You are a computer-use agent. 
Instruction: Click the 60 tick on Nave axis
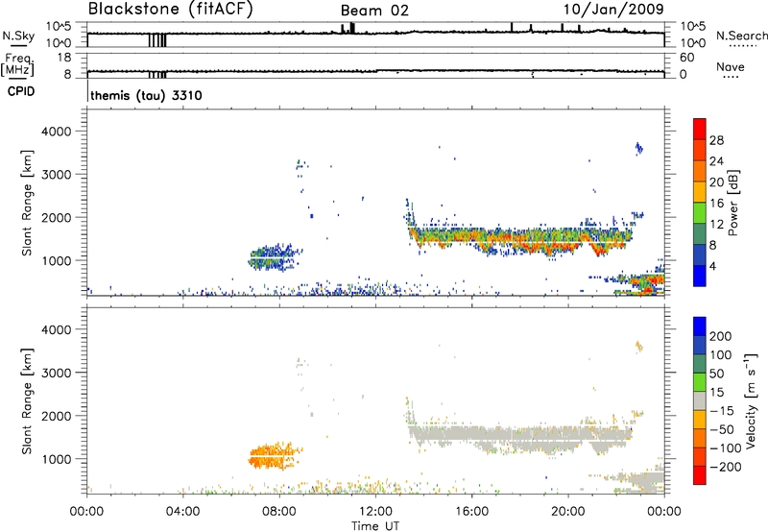[x=686, y=58]
